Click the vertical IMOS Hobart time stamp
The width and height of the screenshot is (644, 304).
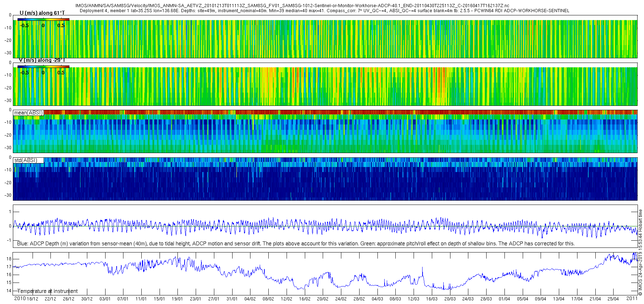point(641,252)
